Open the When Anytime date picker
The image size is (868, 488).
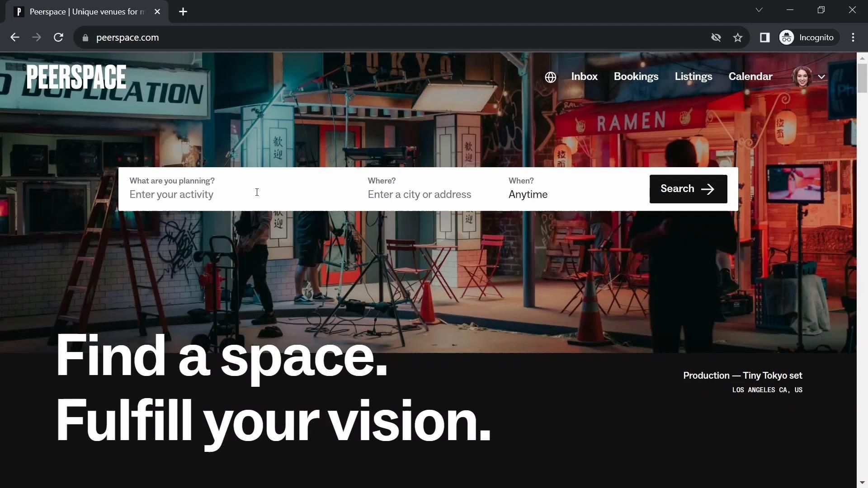tap(528, 194)
